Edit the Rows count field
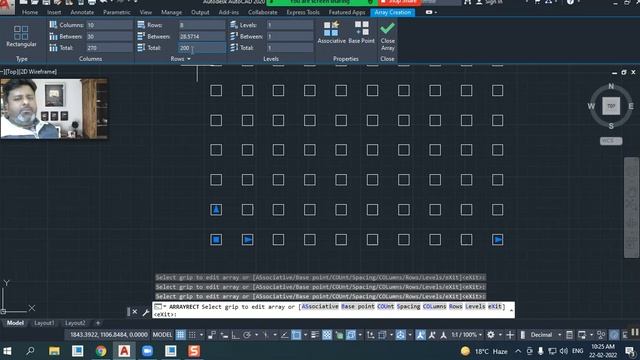Screen dimensions: 640x360 click(x=202, y=25)
